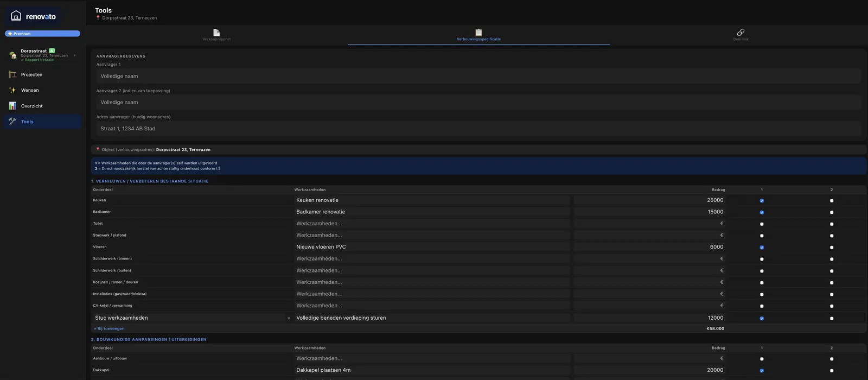Switch to Verbouwingsspecificatie tab
The image size is (868, 380).
click(x=478, y=35)
